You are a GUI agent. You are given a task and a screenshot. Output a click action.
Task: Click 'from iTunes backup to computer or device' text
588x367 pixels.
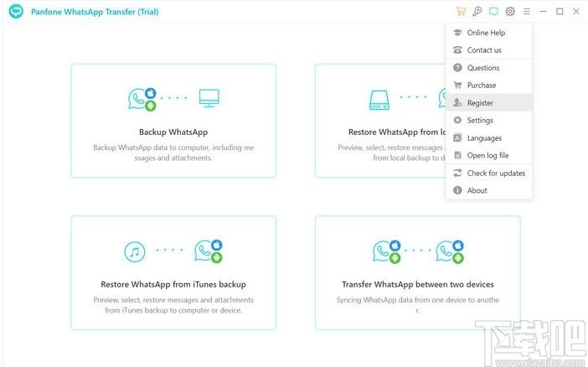(173, 310)
